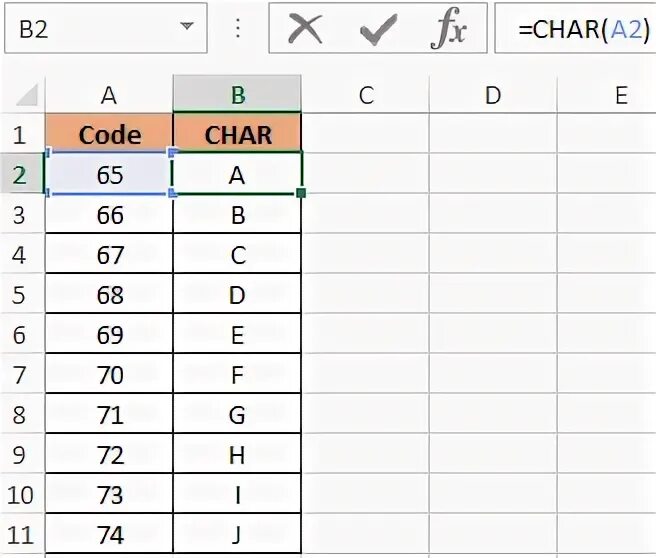Click inside the formula bar =CHAR(A2)
656x558 pixels.
pyautogui.click(x=575, y=28)
